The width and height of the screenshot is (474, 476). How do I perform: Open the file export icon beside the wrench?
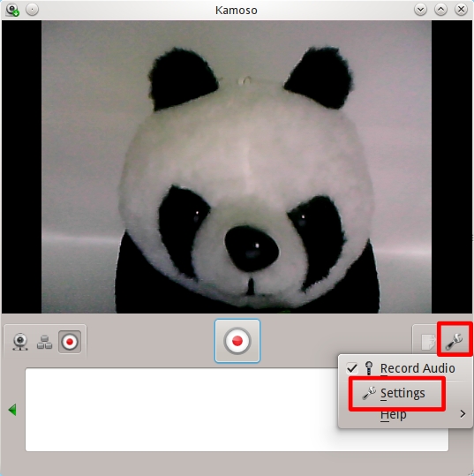coord(428,342)
